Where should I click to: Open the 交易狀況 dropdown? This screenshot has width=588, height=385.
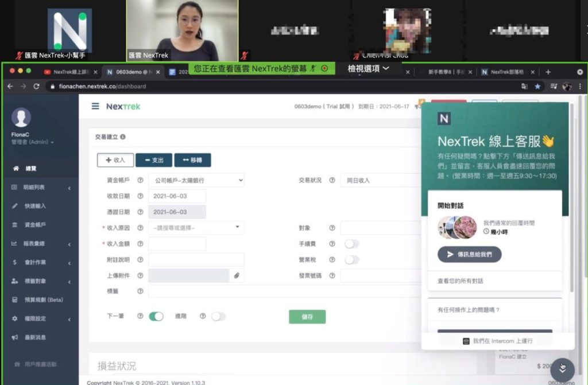pyautogui.click(x=381, y=180)
